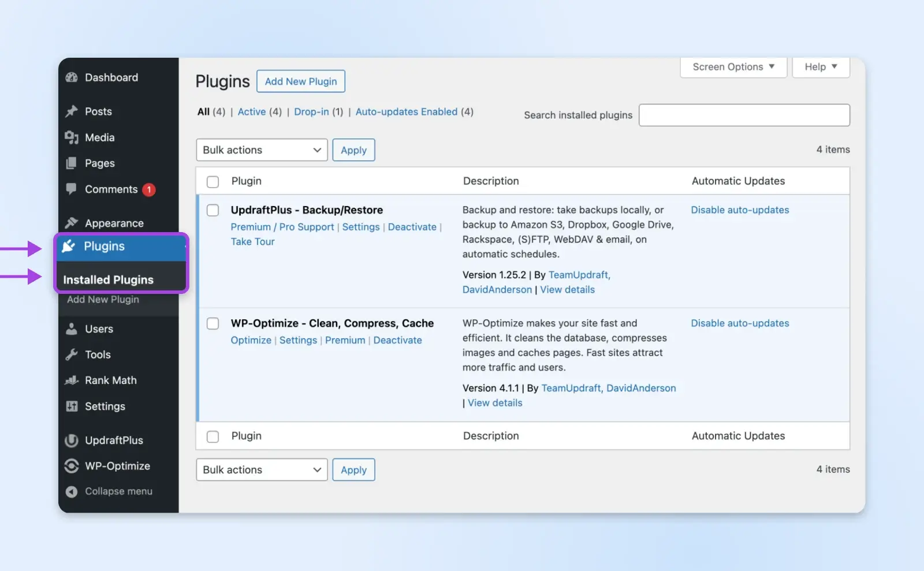924x571 pixels.
Task: Click the Dashboard gauge icon in sidebar
Action: pos(72,77)
